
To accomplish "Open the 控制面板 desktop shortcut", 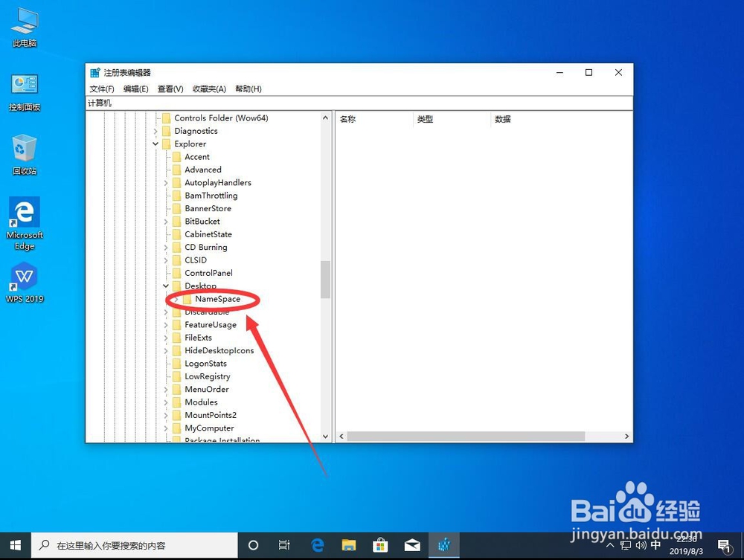I will click(25, 92).
